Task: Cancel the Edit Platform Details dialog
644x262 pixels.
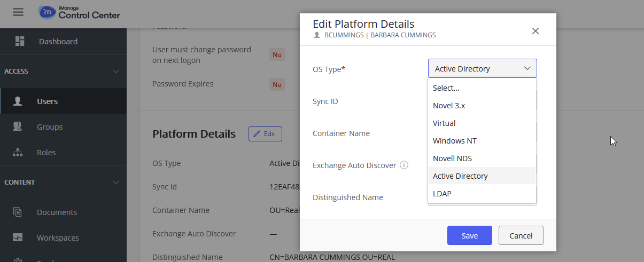Action: pos(521,235)
